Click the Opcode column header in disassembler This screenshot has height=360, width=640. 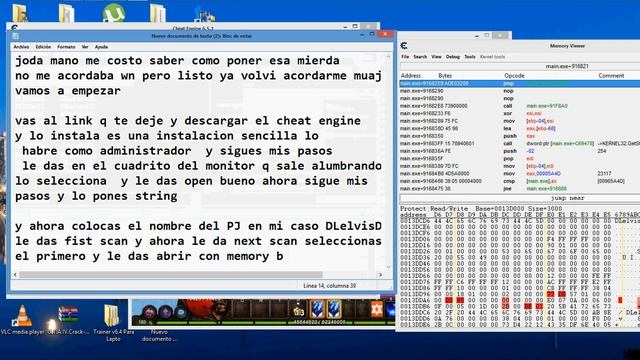514,76
